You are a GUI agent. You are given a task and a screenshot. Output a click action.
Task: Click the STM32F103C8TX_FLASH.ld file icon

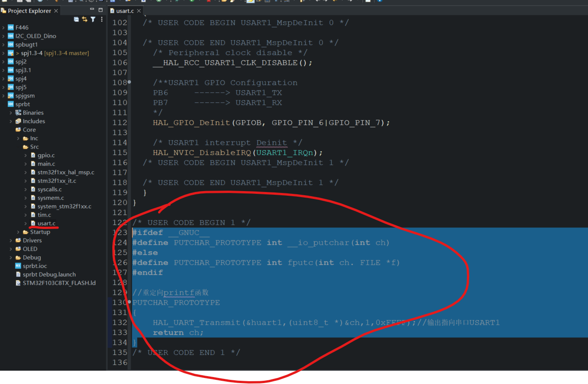click(18, 283)
